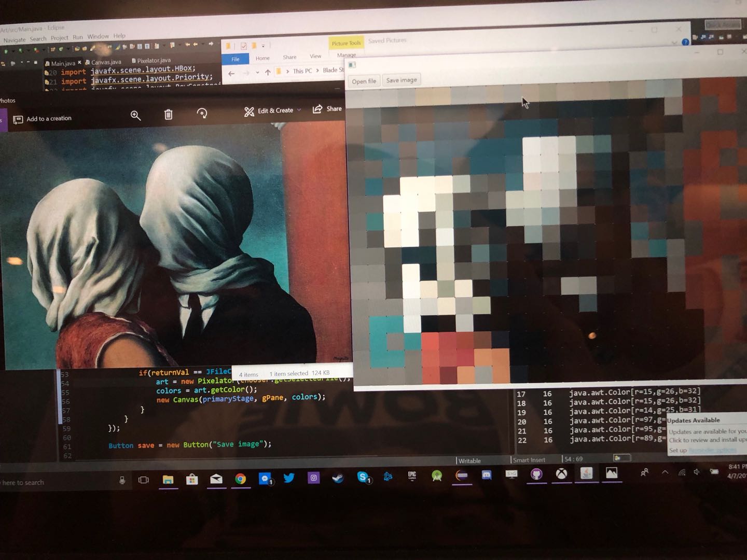
Task: Open File tab in File Explorer
Action: (x=236, y=59)
